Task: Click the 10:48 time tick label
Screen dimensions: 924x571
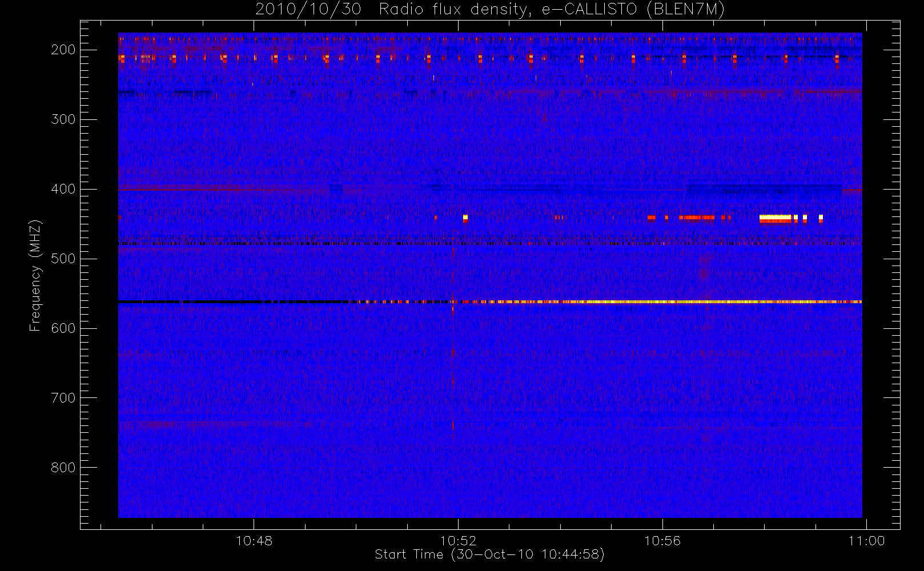Action: click(x=254, y=540)
